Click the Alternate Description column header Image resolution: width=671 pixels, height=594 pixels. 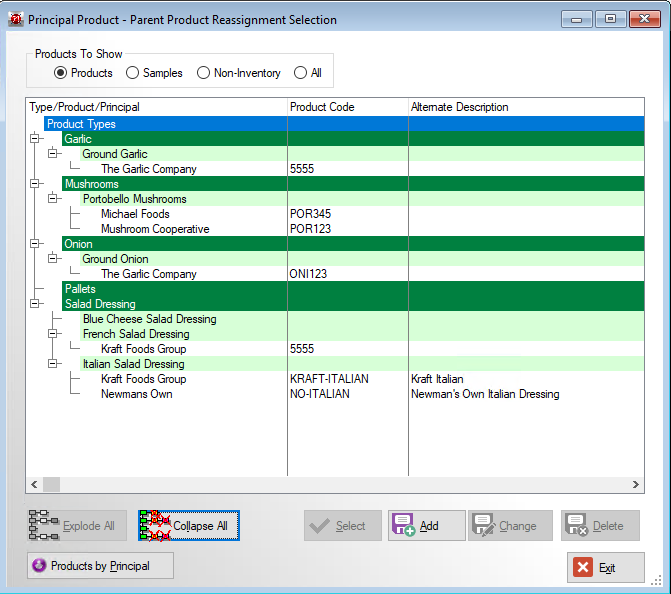526,107
